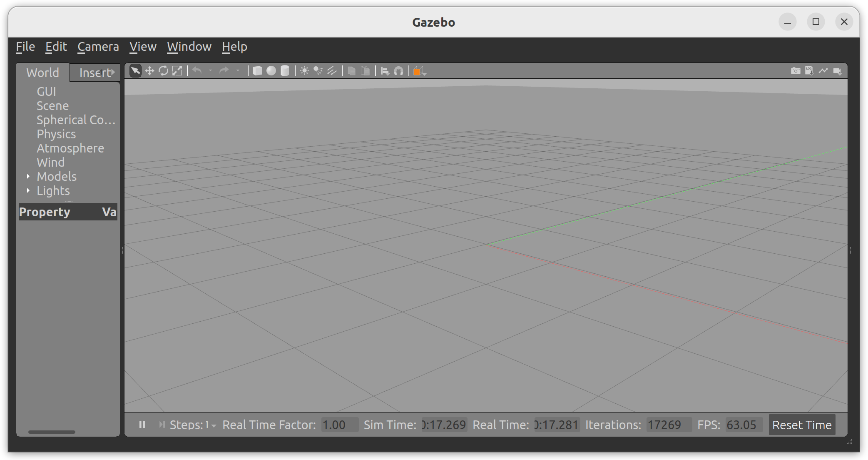The height and width of the screenshot is (460, 868).
Task: Open the redo history dropdown arrow
Action: pos(238,71)
